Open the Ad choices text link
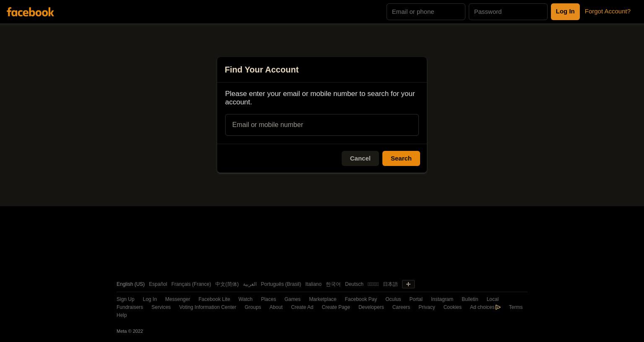Viewport: 644px width, 342px height. coord(482,307)
